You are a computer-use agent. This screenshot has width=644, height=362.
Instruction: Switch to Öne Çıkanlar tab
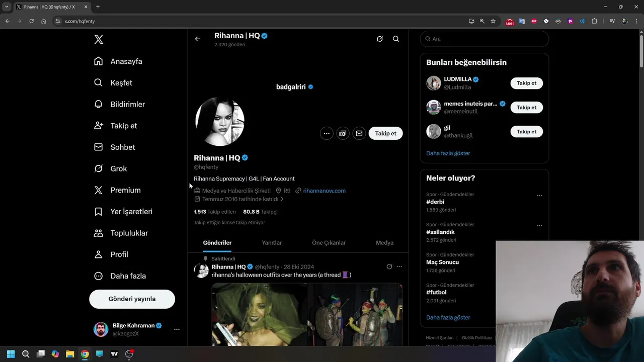[x=329, y=243]
